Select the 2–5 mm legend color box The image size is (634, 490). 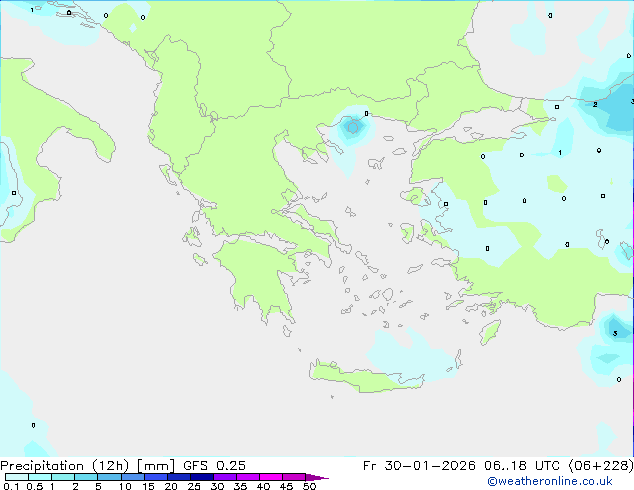click(86, 477)
